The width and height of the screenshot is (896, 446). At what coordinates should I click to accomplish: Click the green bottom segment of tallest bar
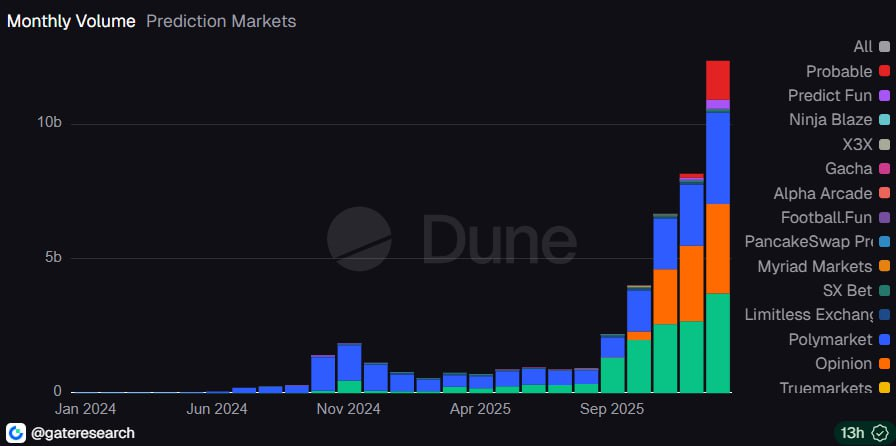coord(718,343)
